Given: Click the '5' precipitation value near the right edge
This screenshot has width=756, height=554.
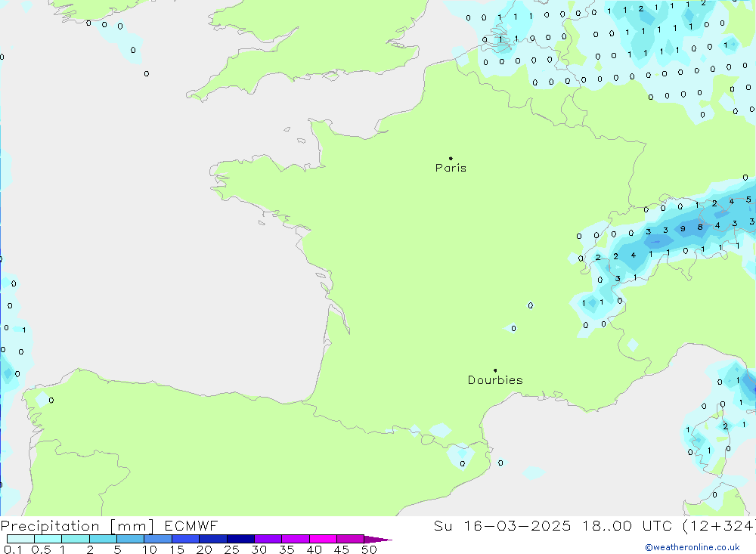Looking at the screenshot, I should (748, 199).
